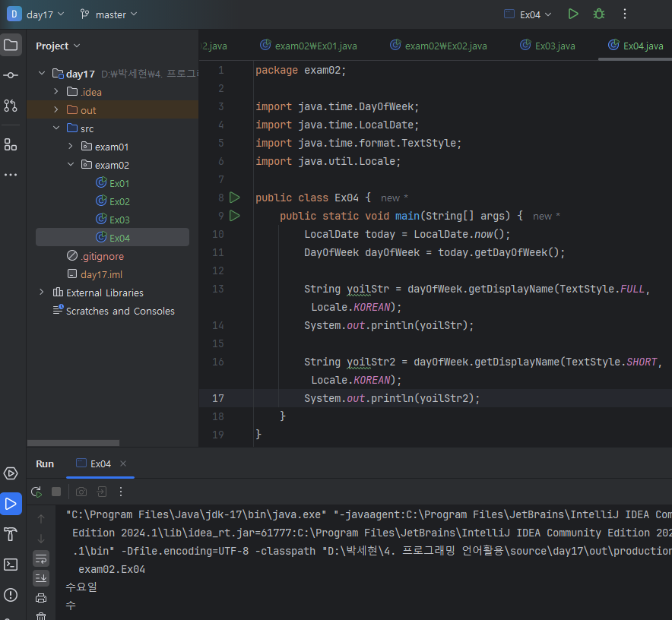Click the green Run button in toolbar
The width and height of the screenshot is (672, 620).
coord(573,14)
